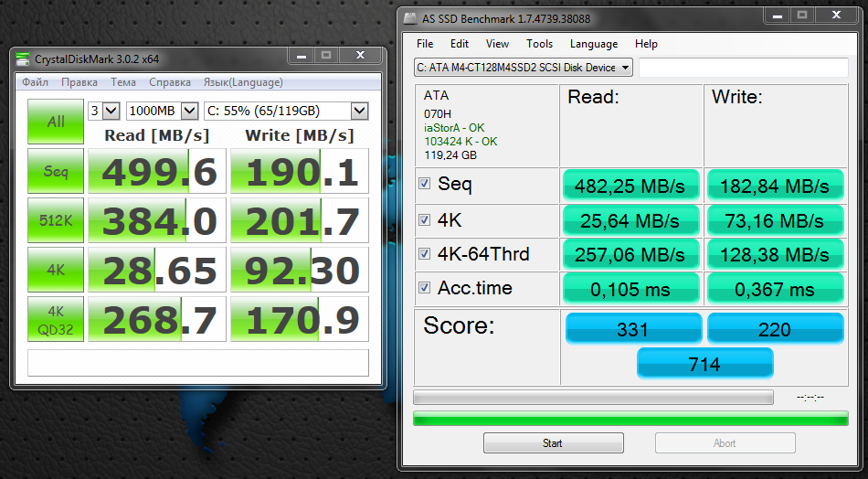The height and width of the screenshot is (479, 868).
Task: Click the 257,06 MB/s 4K-64Thrd read value
Action: click(630, 254)
